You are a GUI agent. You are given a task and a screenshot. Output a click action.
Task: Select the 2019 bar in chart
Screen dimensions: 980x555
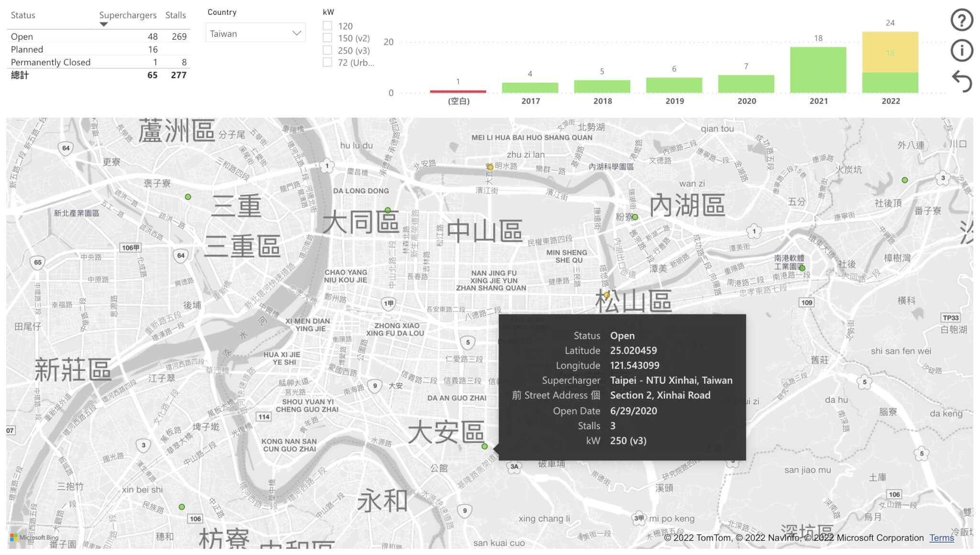click(674, 85)
